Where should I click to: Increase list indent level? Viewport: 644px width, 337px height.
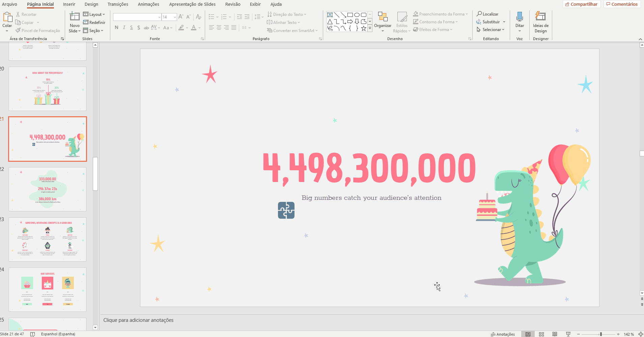pos(247,17)
